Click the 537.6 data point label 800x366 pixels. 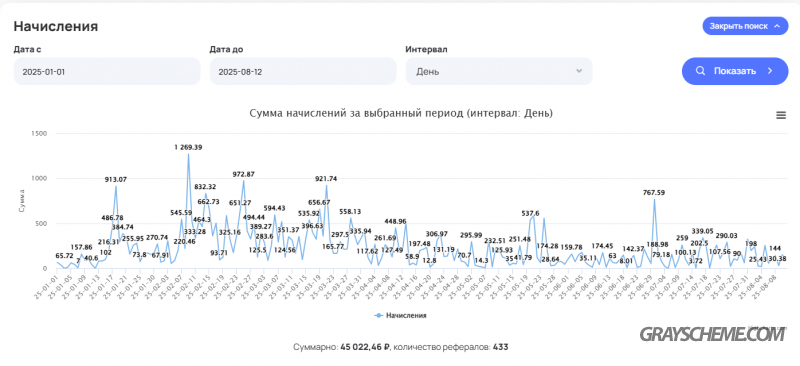(x=531, y=213)
